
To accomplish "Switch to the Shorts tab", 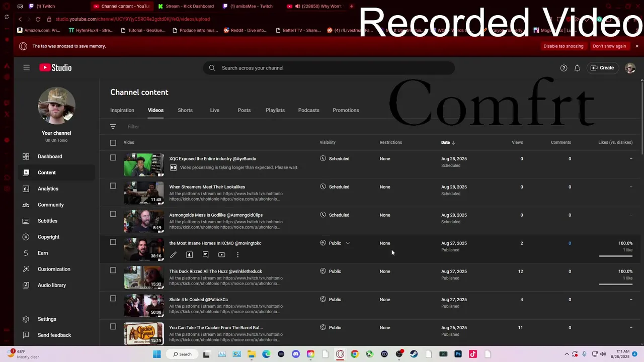I will click(185, 110).
